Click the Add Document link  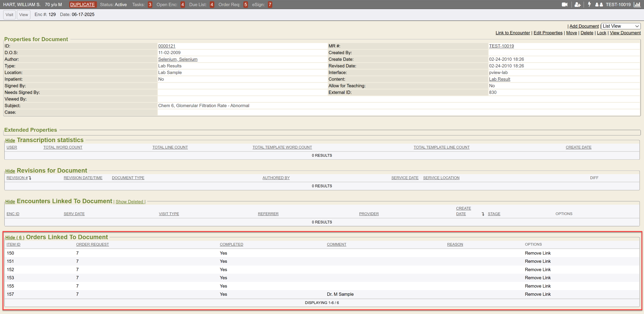pos(584,26)
